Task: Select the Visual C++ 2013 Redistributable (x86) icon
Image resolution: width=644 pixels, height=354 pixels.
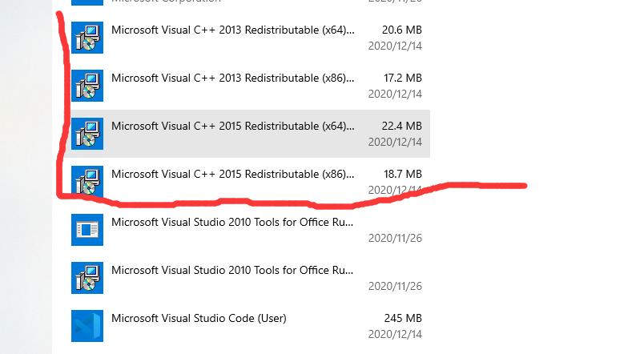Action: pos(87,86)
